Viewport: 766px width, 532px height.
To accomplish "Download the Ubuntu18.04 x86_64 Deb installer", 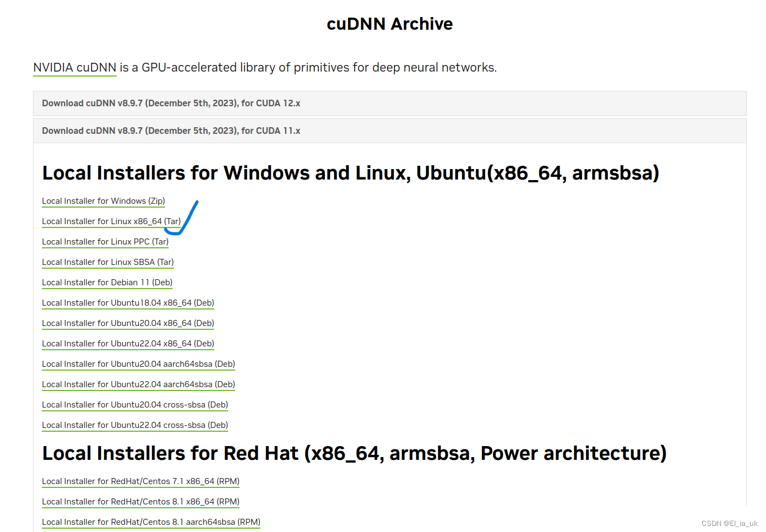I will coord(128,302).
